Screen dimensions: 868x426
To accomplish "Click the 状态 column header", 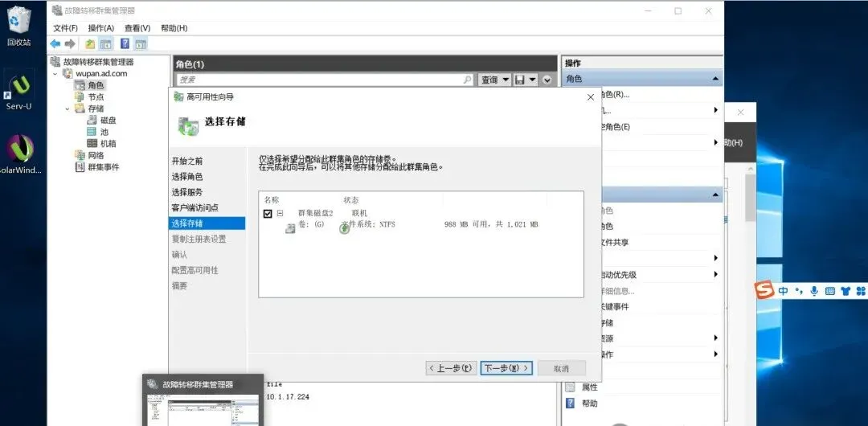I will tap(351, 200).
